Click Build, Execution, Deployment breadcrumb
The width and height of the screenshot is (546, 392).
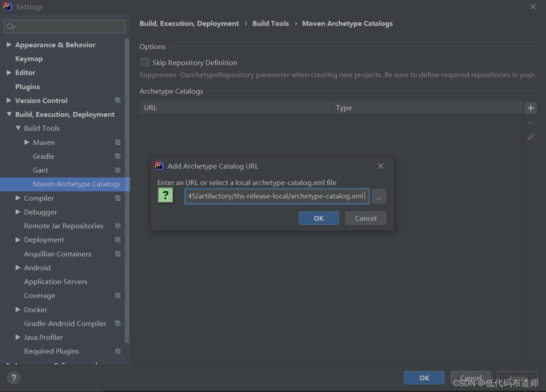click(x=189, y=23)
